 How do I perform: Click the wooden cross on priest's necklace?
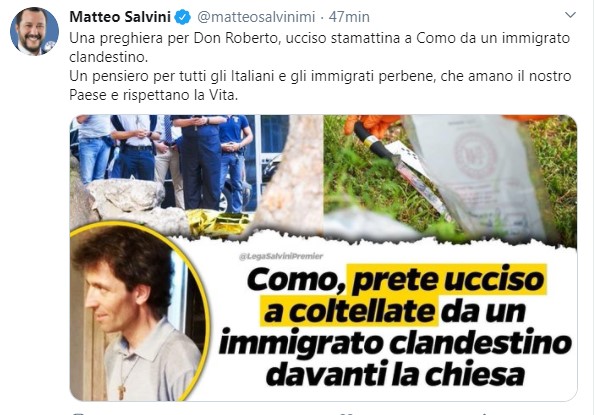tap(122, 392)
